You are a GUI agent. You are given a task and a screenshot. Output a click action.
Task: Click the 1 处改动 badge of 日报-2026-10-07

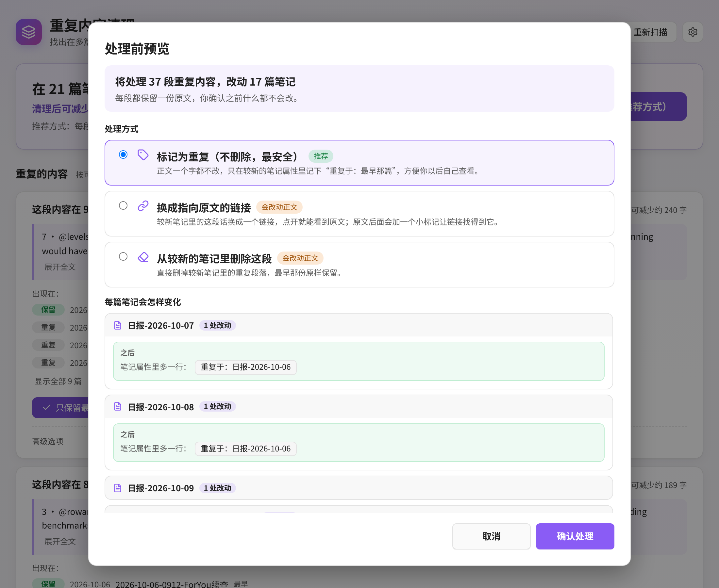218,325
